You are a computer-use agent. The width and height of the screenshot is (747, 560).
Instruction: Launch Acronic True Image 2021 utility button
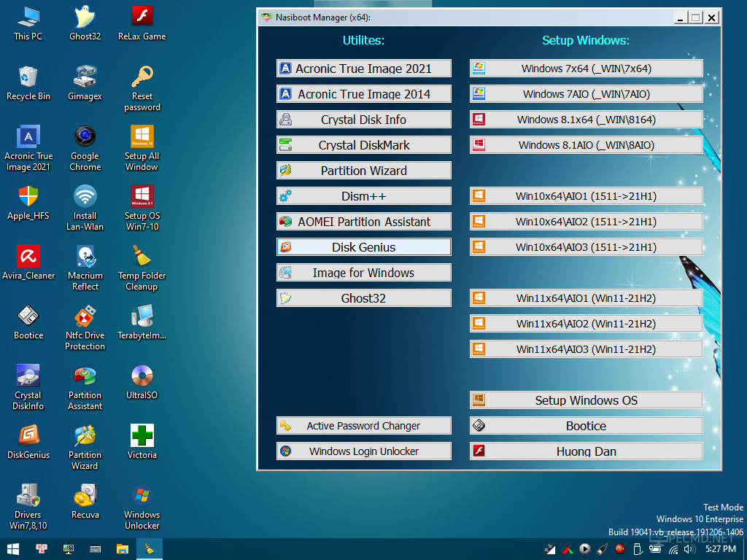pyautogui.click(x=363, y=69)
